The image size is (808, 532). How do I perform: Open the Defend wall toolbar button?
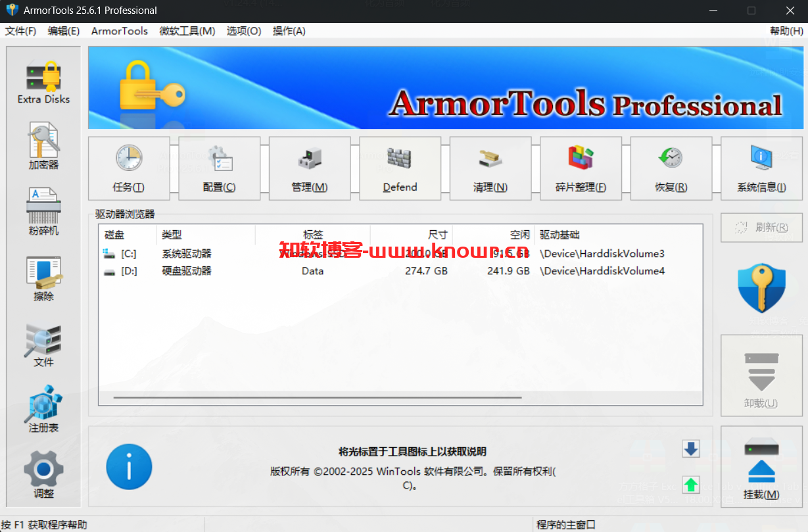click(x=400, y=168)
